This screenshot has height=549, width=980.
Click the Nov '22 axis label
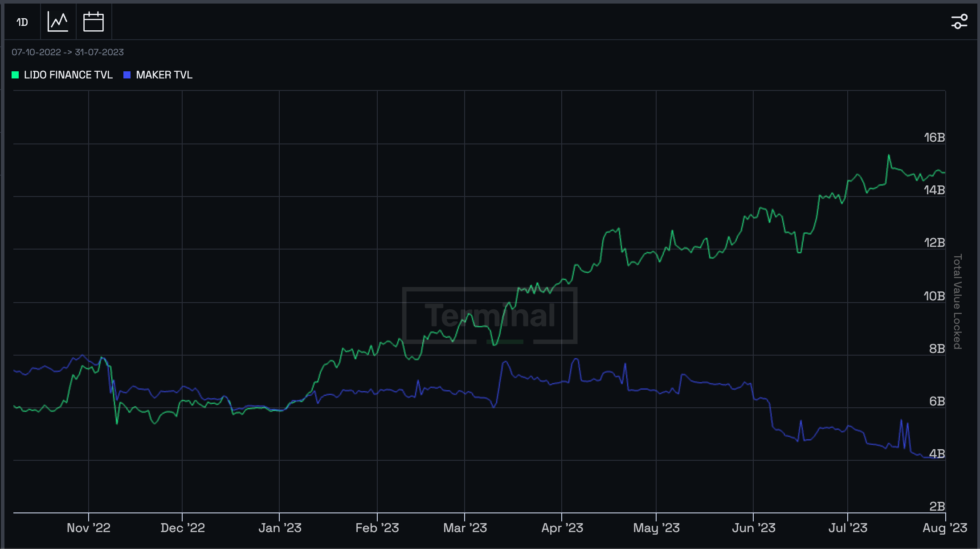pyautogui.click(x=89, y=528)
